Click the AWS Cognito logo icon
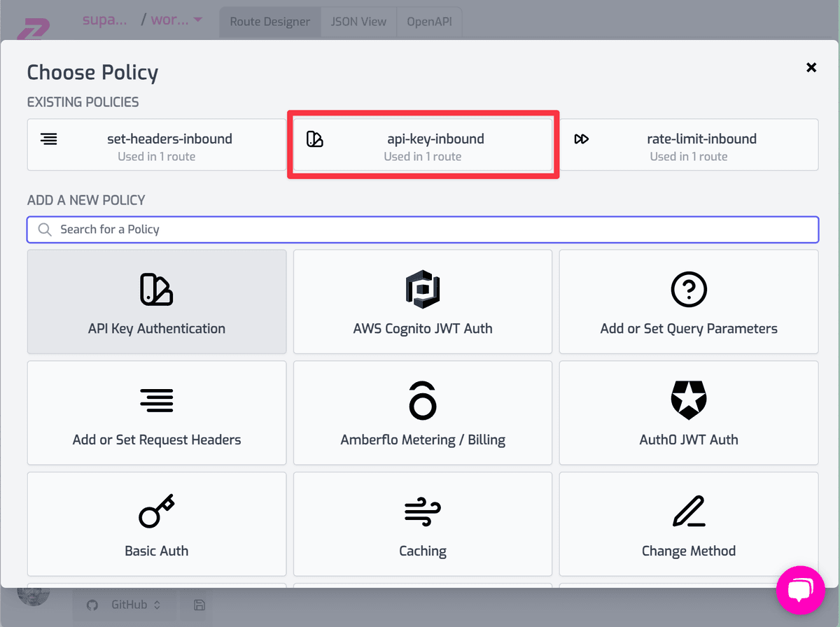Image resolution: width=840 pixels, height=627 pixels. click(x=423, y=289)
